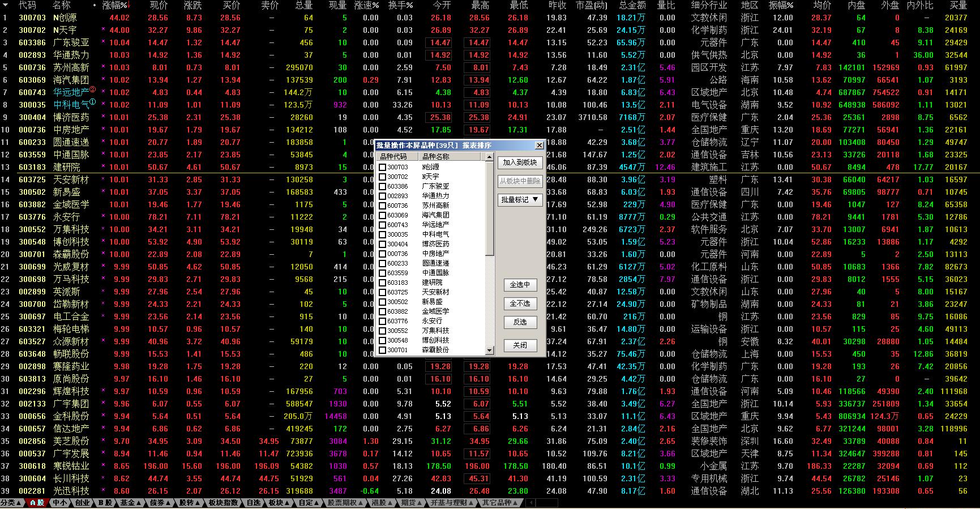Image resolution: width=980 pixels, height=509 pixels.
Task: Click the ① marker beside 中科电气
Action: click(93, 102)
